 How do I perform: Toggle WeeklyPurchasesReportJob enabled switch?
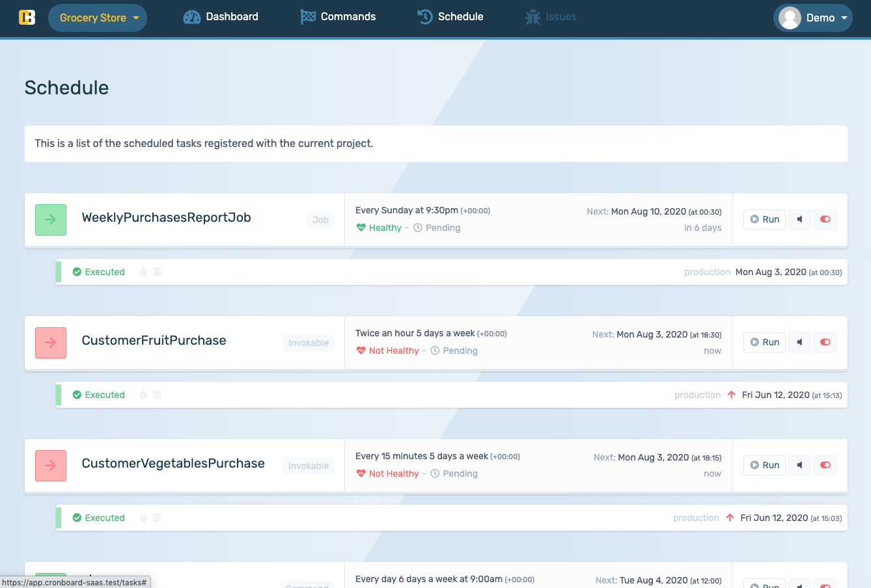(x=825, y=219)
